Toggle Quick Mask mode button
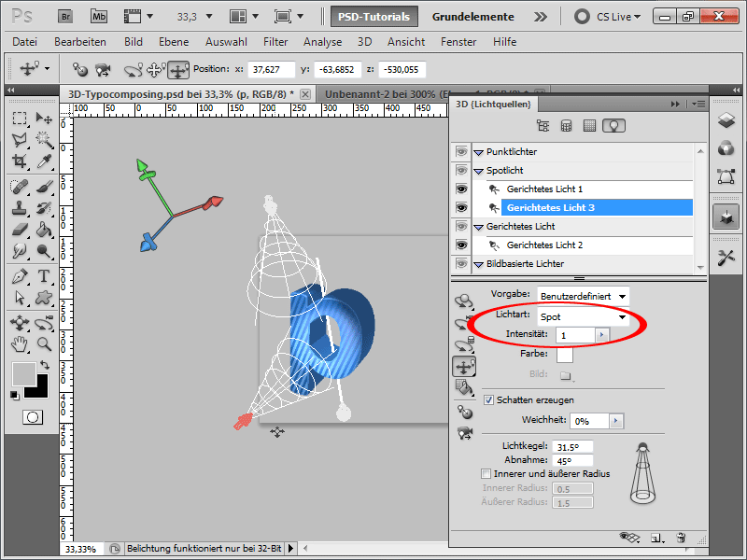747x560 pixels. pyautogui.click(x=33, y=417)
